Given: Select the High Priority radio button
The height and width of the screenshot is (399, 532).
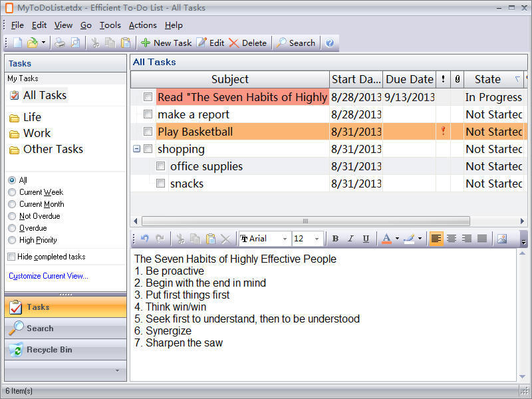Looking at the screenshot, I should (12, 240).
